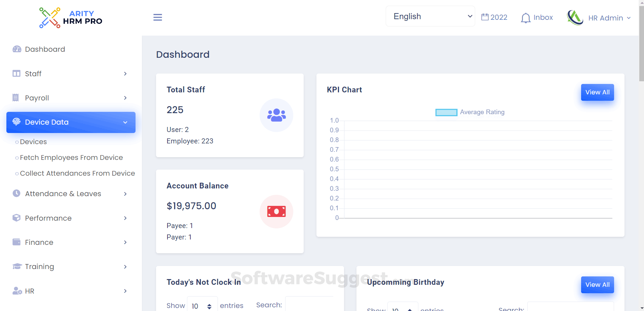The image size is (644, 311).
Task: Click the 'Employee: 223' text
Action: (x=190, y=141)
